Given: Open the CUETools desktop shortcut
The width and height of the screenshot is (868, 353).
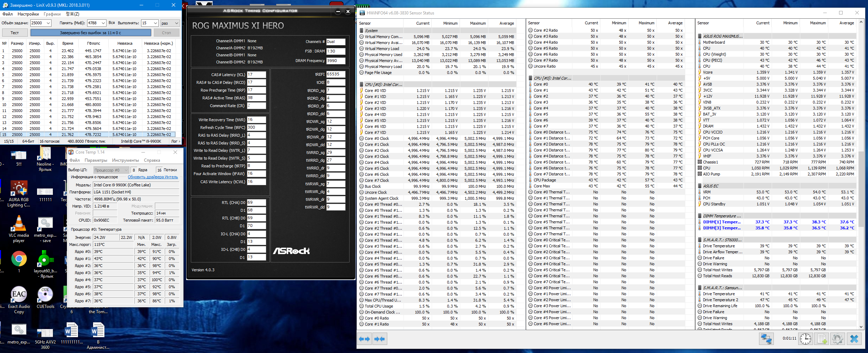Looking at the screenshot, I should (x=45, y=298).
